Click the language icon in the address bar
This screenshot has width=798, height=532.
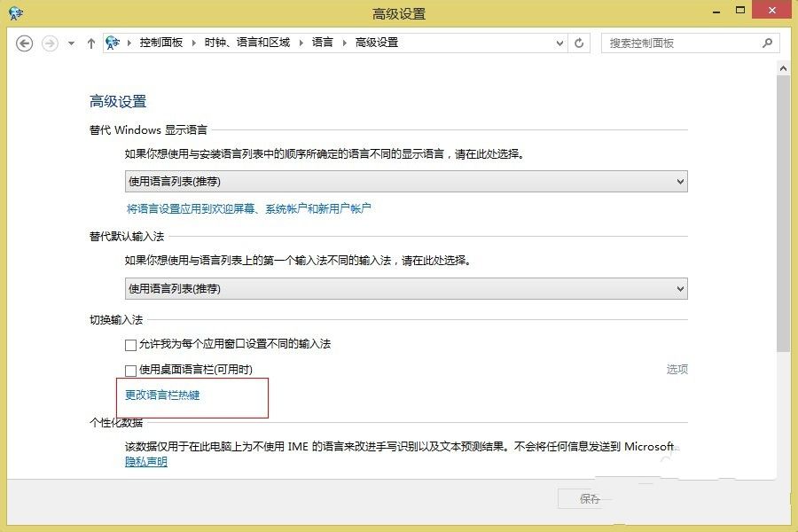pos(114,42)
